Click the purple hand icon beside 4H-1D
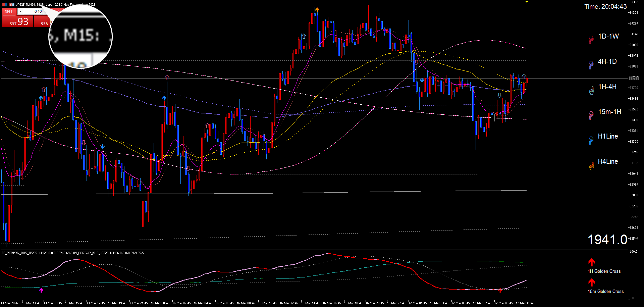This screenshot has height=307, width=644. click(591, 65)
